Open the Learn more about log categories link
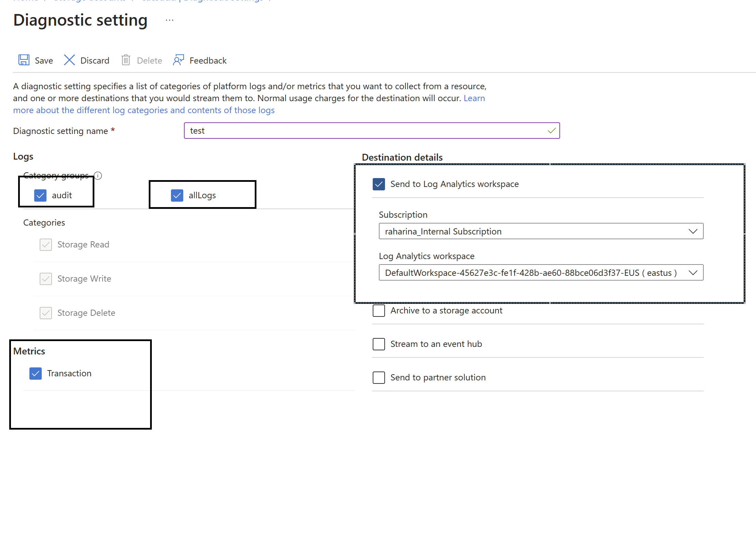This screenshot has width=756, height=540. (x=144, y=110)
